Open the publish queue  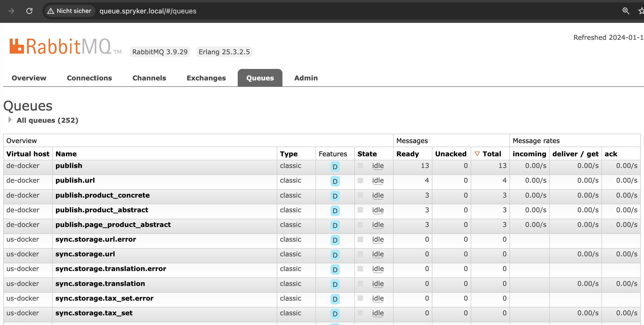[69, 166]
